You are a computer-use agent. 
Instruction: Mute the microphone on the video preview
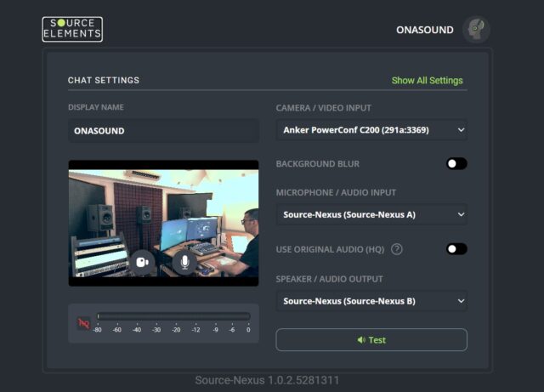tap(185, 262)
